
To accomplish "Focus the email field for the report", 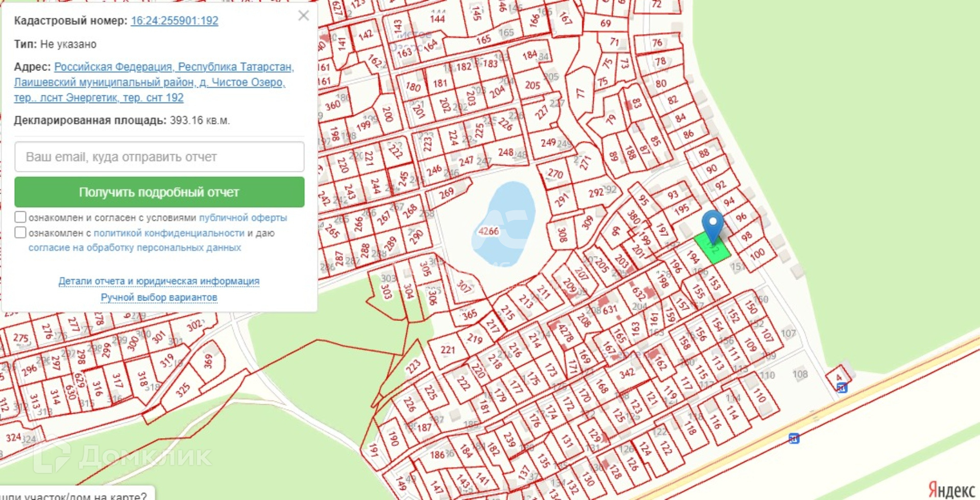I will tap(159, 157).
